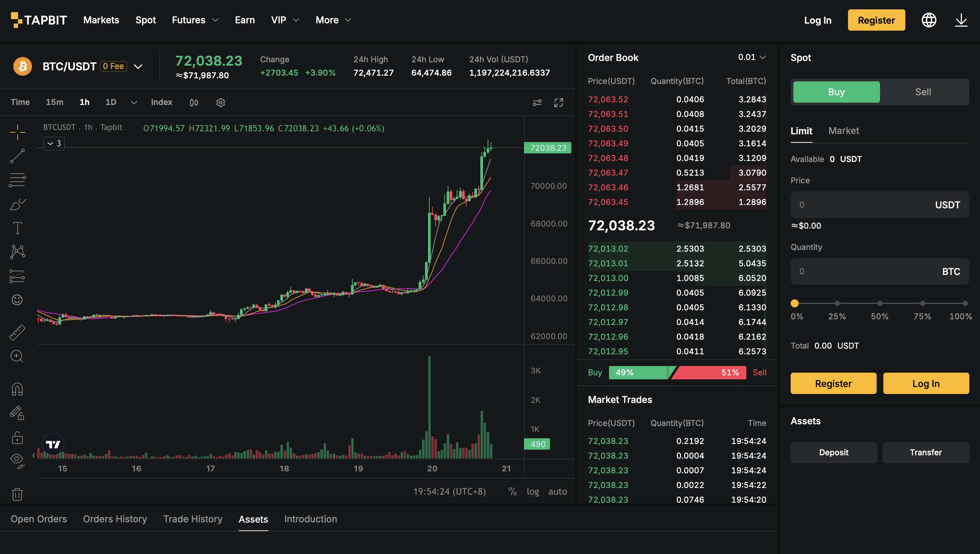Expand the Futures menu
Viewport: 980px width, 554px height.
click(195, 20)
